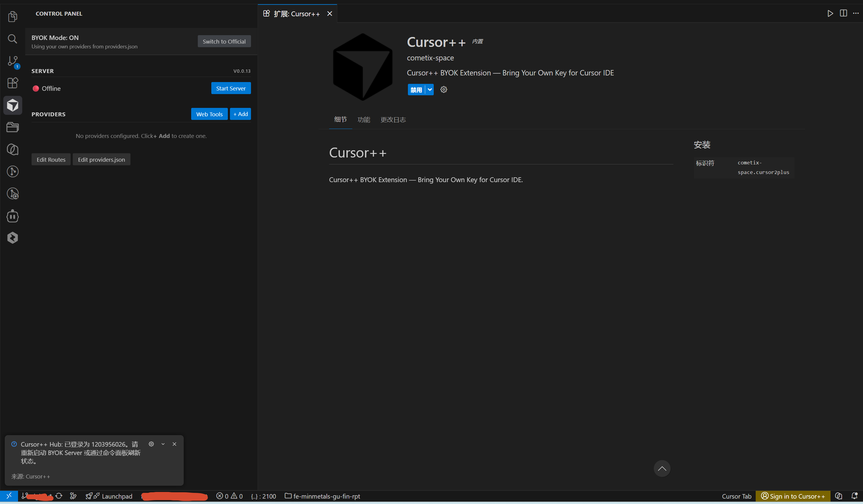Click the CONTROL PANEL title
Image resolution: width=863 pixels, height=504 pixels.
click(59, 14)
